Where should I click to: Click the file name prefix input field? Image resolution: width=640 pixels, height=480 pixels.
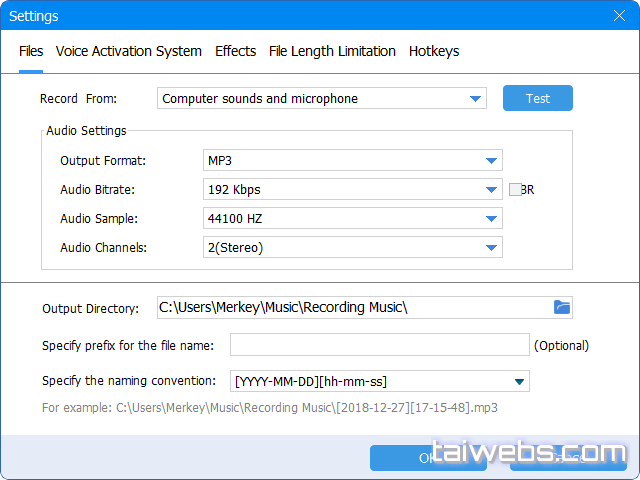pyautogui.click(x=379, y=345)
